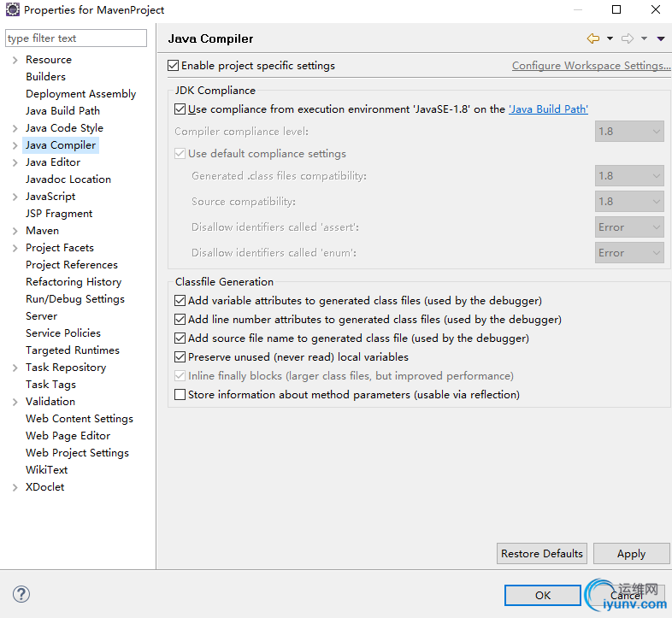Toggle Inline finally blocks checkbox

(x=180, y=376)
